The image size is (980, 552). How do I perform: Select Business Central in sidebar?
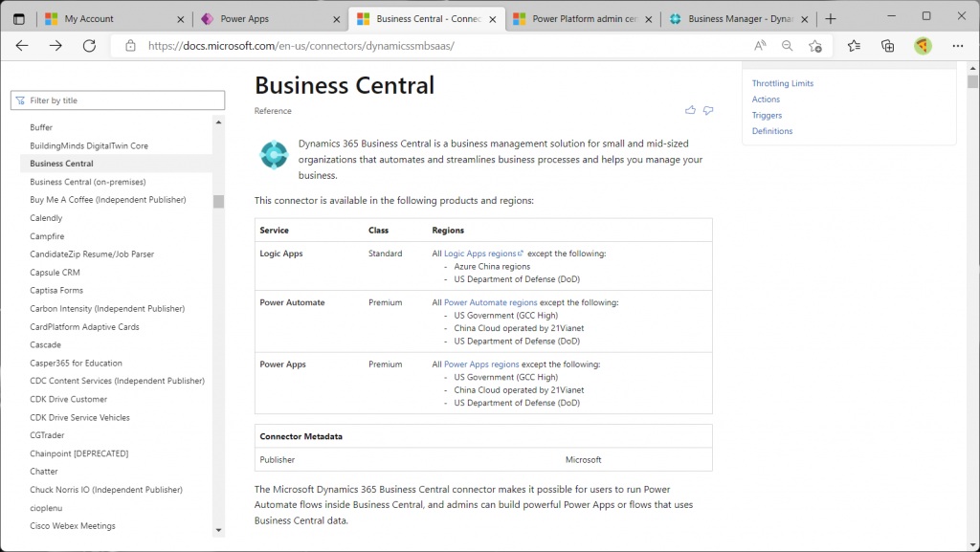click(x=61, y=164)
